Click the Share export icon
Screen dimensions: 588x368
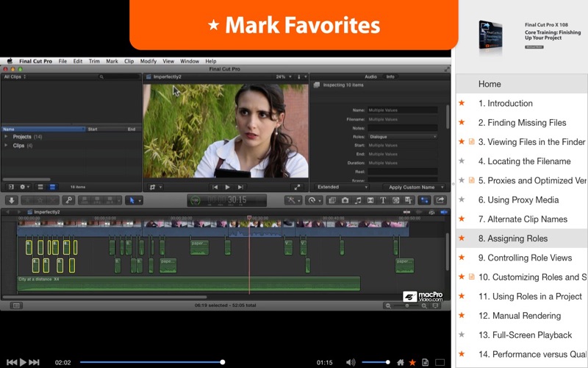pos(440,200)
